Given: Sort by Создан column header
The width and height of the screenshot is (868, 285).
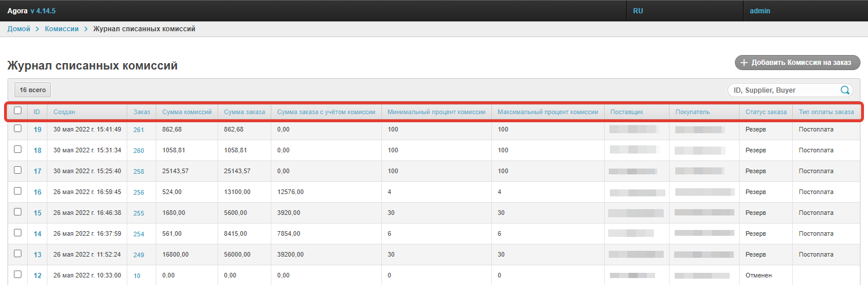Looking at the screenshot, I should [64, 112].
